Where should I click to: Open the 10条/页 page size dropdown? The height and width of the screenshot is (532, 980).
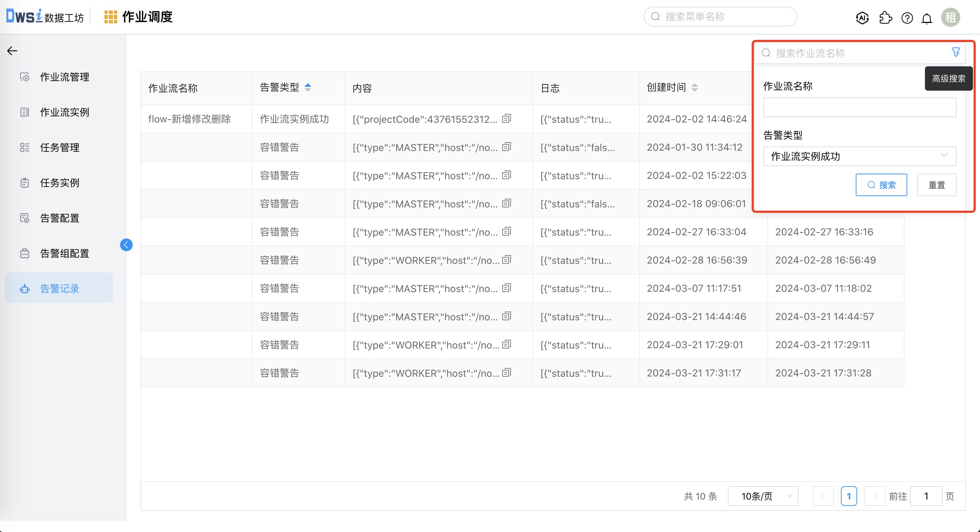pos(763,496)
